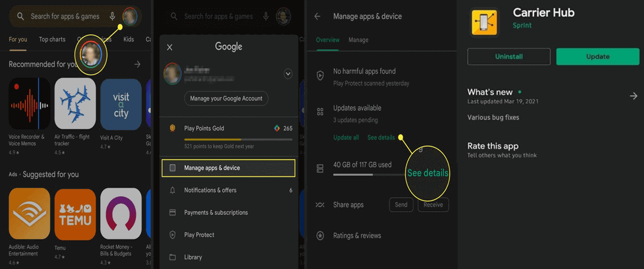Screen dimensions: 644x269
Task: Expand What's new details arrow
Action: coord(633,96)
